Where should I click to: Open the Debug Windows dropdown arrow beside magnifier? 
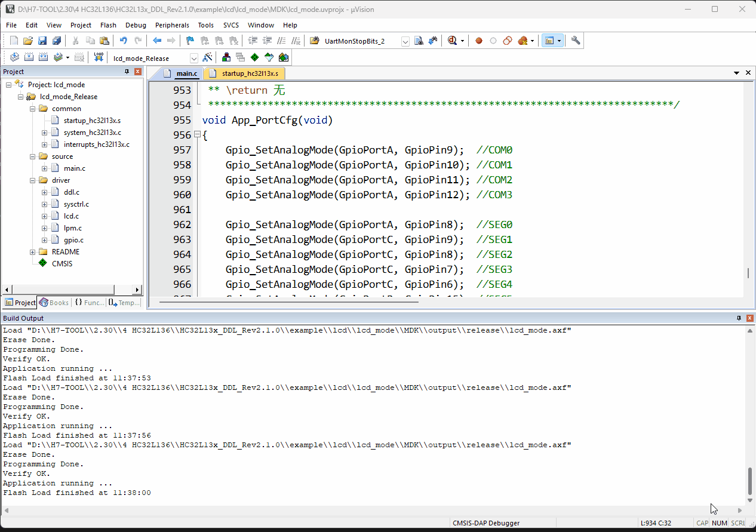tap(462, 41)
